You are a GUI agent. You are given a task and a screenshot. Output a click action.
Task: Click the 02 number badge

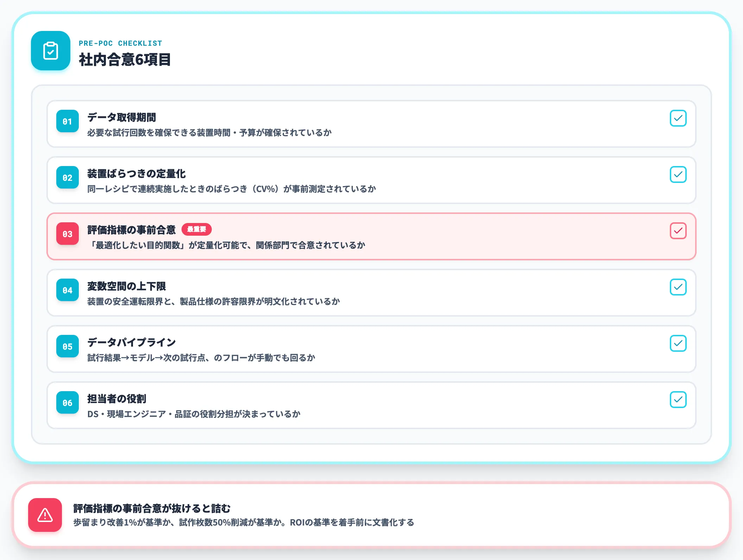[x=68, y=178]
